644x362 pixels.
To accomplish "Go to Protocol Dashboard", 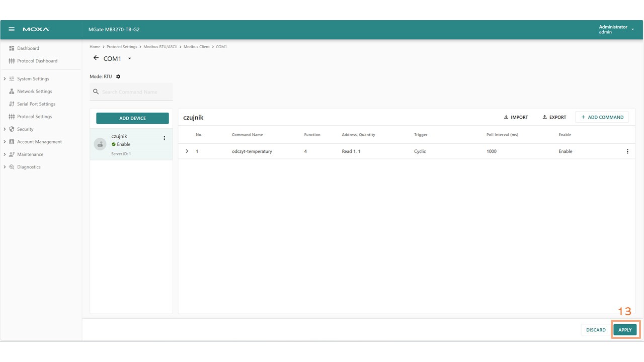I will coord(37,61).
